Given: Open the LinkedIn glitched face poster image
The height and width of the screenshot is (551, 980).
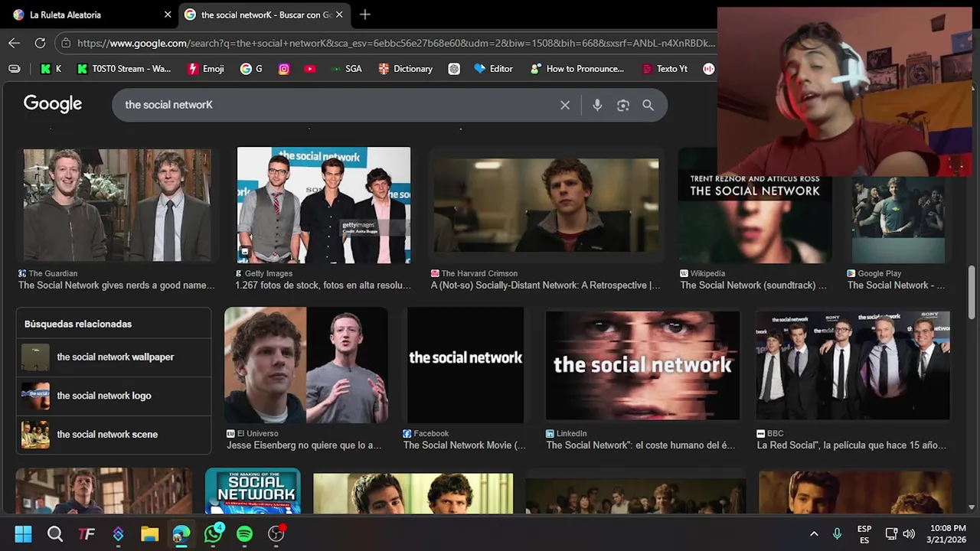Looking at the screenshot, I should coord(643,365).
